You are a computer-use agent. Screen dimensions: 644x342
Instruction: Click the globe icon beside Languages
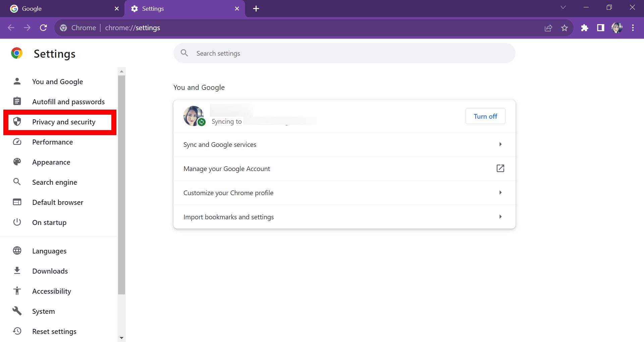coord(17,250)
